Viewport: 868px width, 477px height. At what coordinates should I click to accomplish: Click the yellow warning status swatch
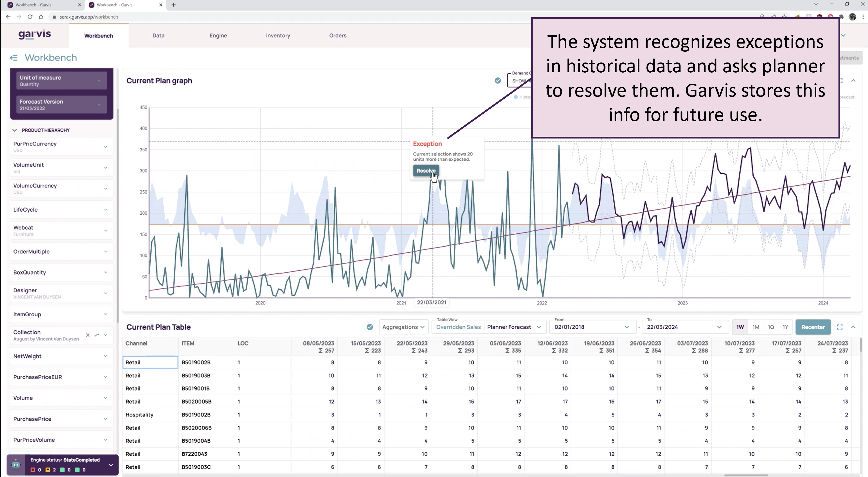tap(47, 470)
